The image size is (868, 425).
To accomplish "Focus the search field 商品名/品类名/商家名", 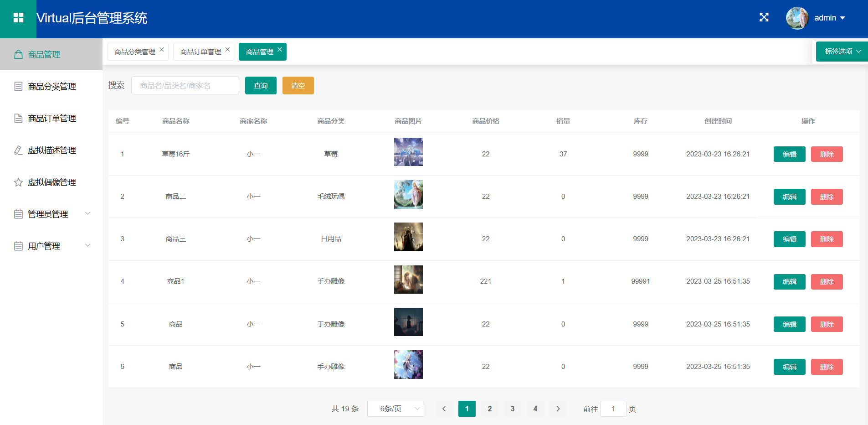I will click(185, 85).
